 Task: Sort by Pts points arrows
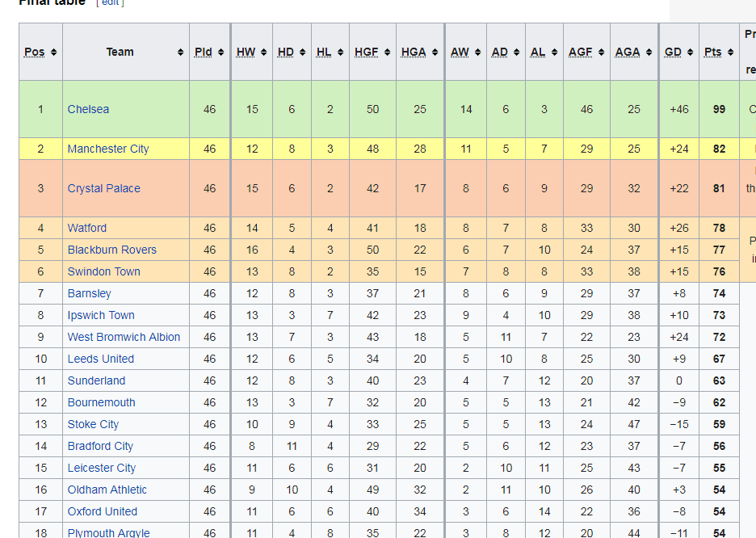point(730,52)
